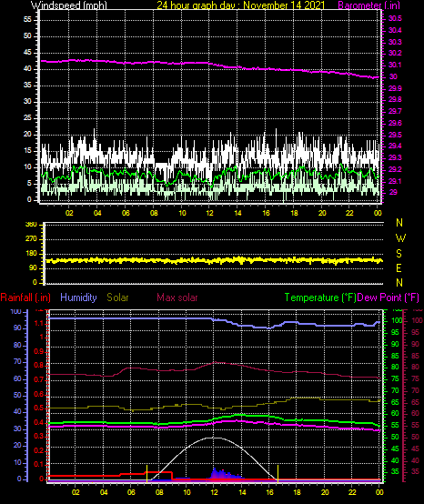This screenshot has height=504, width=424.
Task: Select the Dew Point (°F) legend label
Action: pyautogui.click(x=389, y=297)
